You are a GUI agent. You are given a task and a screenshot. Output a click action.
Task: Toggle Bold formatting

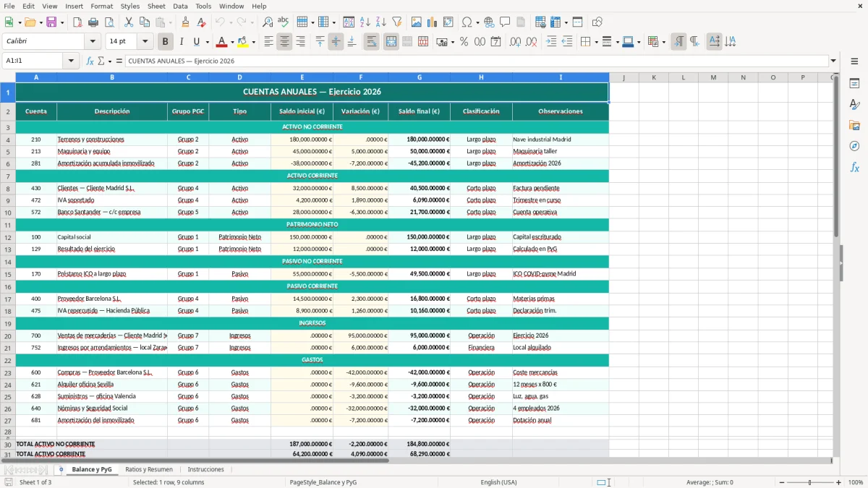pos(165,42)
